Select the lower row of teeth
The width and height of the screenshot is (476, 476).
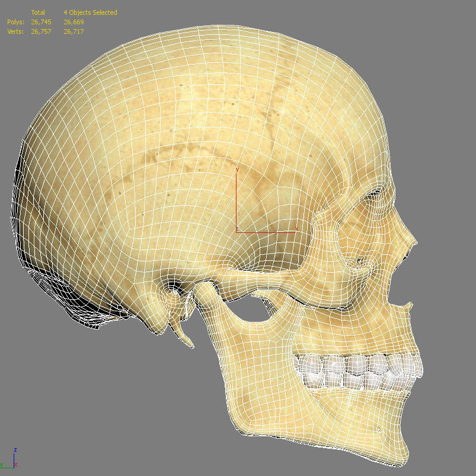(x=358, y=381)
